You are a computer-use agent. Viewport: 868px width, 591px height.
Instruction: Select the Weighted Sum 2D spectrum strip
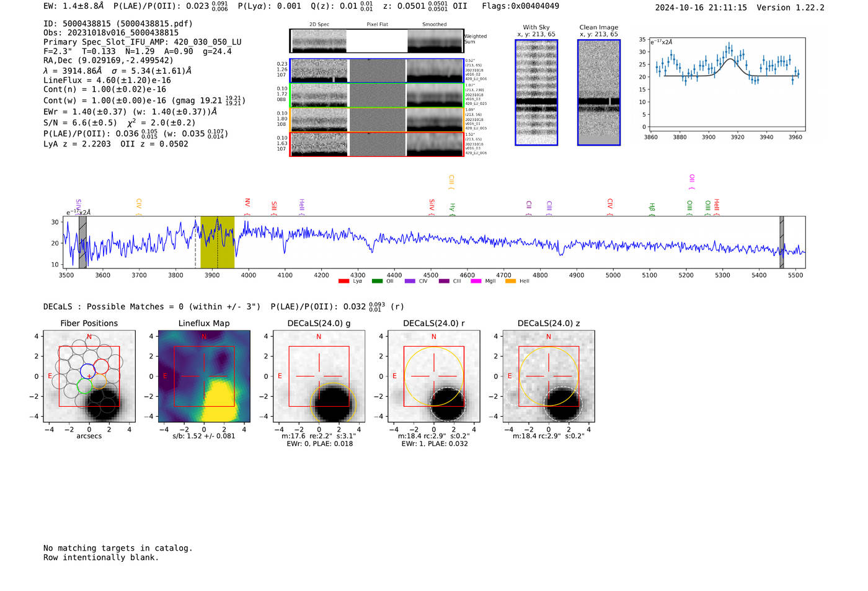coord(377,41)
